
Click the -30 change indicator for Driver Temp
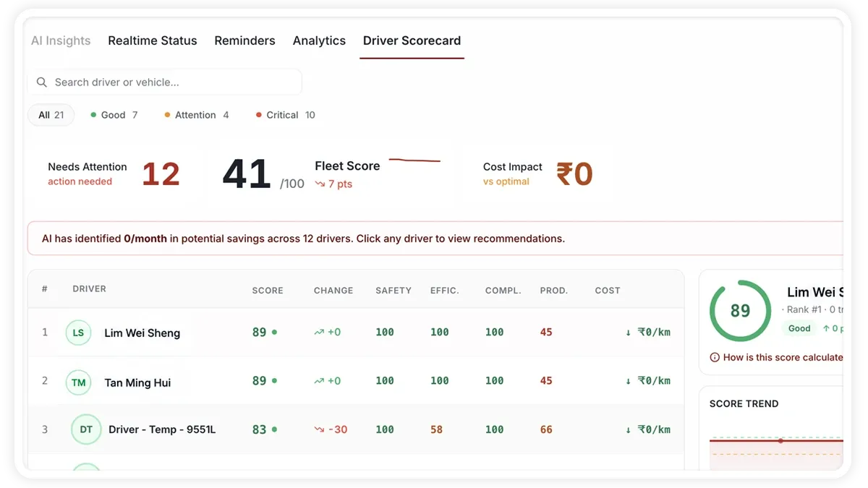coord(331,429)
